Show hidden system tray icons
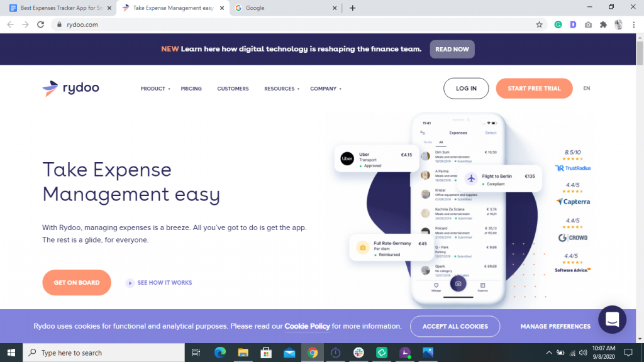 coord(548,353)
